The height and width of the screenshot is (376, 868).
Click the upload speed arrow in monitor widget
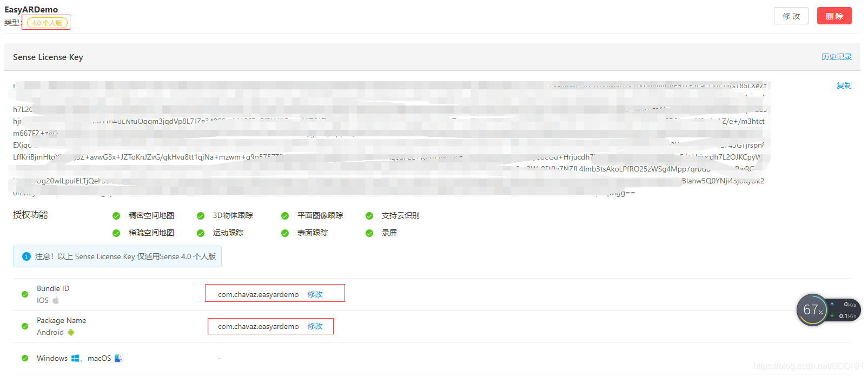[x=832, y=304]
